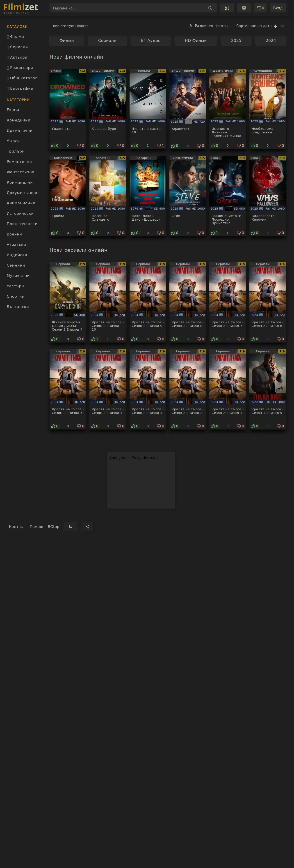Open the Стив movie poster

pyautogui.click(x=188, y=183)
